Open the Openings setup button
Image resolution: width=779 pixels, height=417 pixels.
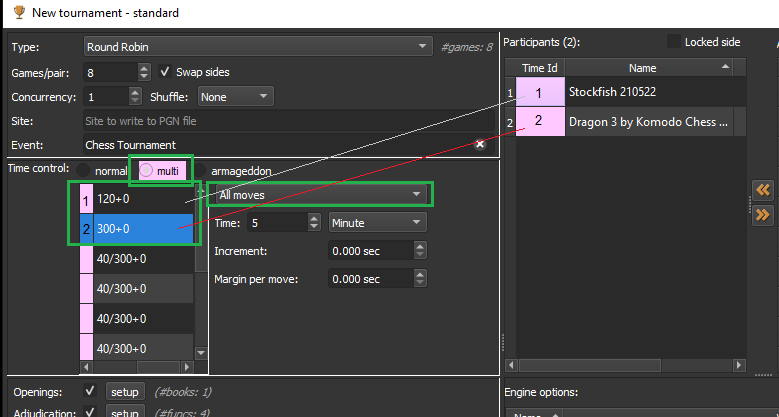pyautogui.click(x=125, y=392)
